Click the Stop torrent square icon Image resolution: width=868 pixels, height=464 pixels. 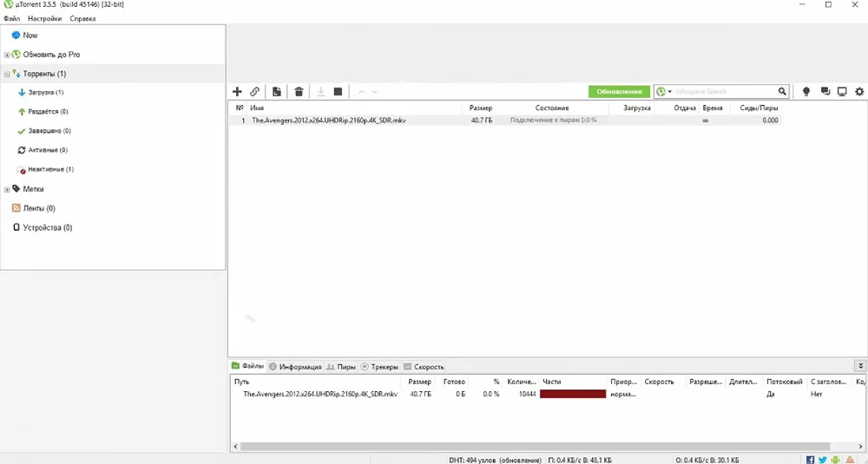(x=339, y=91)
